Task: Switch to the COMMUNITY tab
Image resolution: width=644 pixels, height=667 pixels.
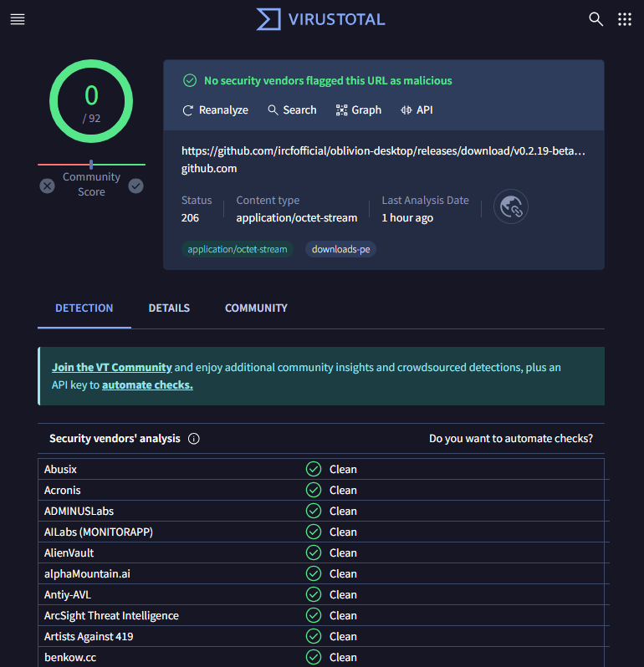Action: click(x=256, y=308)
